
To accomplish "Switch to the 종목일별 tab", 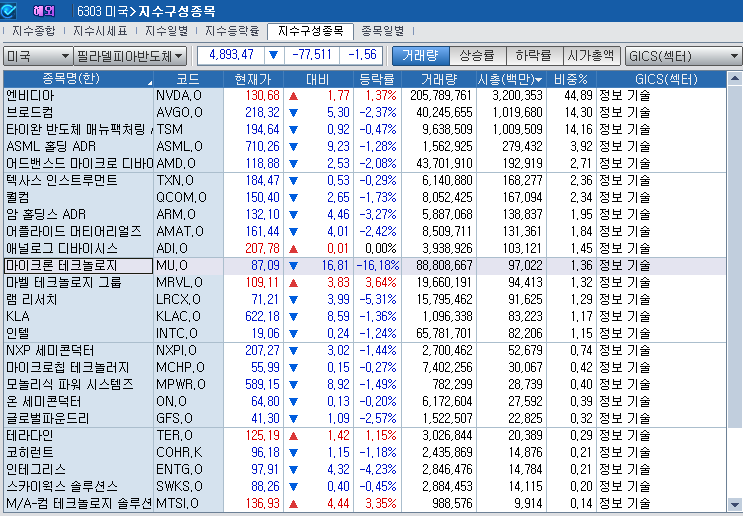I will (x=384, y=31).
